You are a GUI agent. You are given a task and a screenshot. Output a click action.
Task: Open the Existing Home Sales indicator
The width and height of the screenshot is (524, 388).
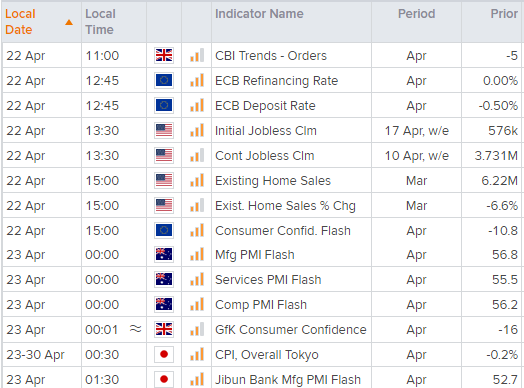click(x=273, y=181)
